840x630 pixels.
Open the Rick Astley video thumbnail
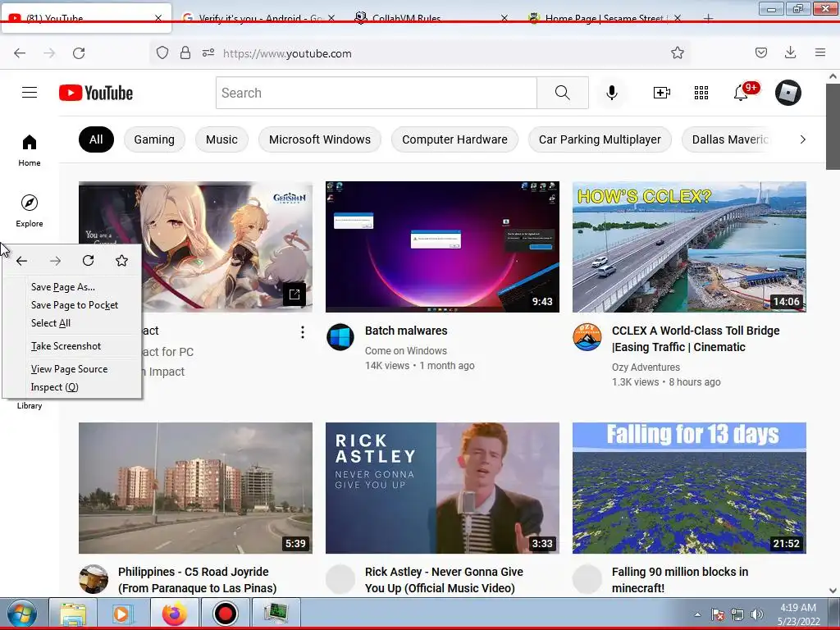tap(442, 488)
